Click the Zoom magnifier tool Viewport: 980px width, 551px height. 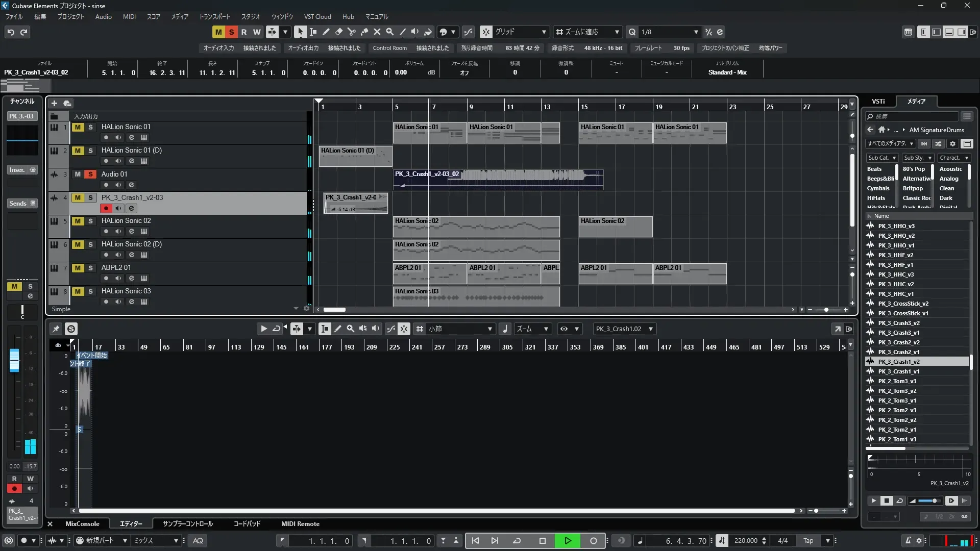(x=389, y=32)
